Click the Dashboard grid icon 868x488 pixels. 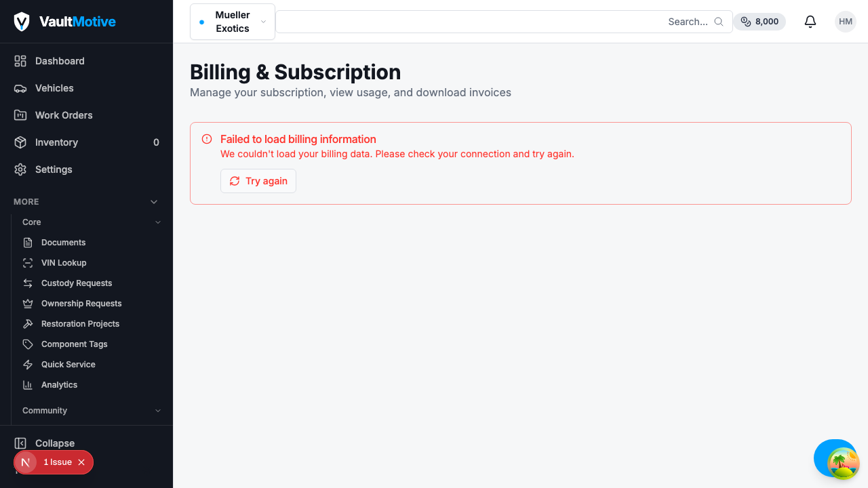point(20,61)
